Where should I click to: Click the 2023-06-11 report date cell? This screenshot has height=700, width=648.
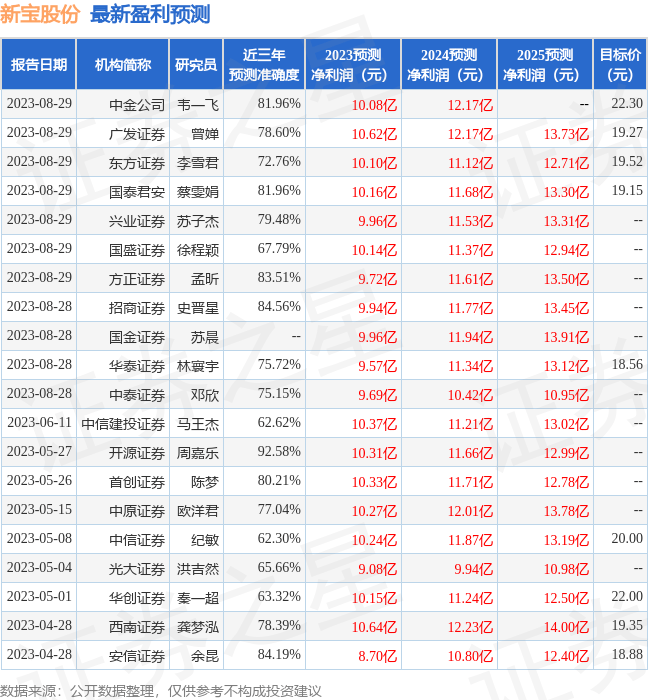[39, 423]
